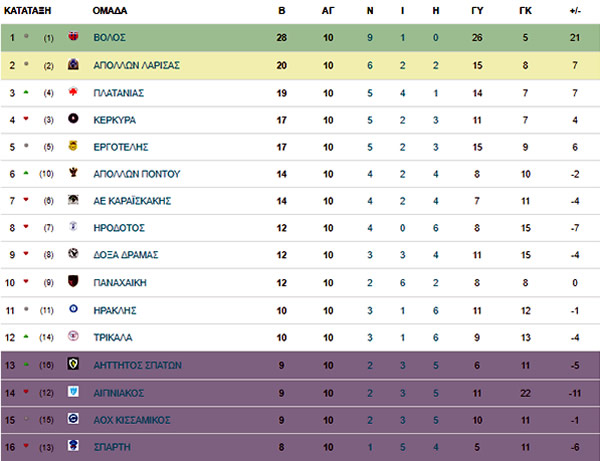Click the ΠΑΝΑΧΑΪΚΗ dark red shield crest
The width and height of the screenshot is (600, 461).
point(73,281)
